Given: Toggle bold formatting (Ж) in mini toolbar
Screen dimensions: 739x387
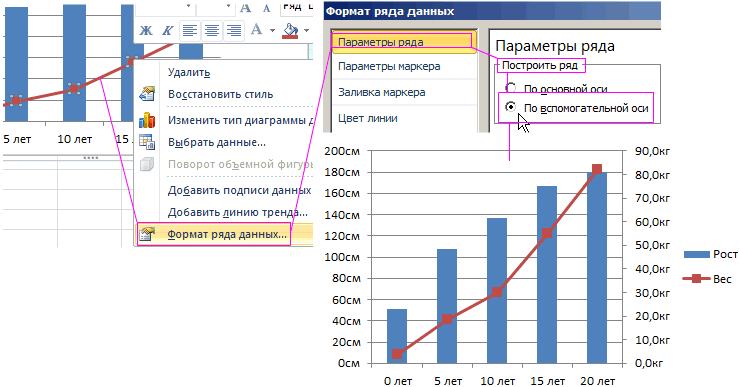Looking at the screenshot, I should (x=146, y=31).
